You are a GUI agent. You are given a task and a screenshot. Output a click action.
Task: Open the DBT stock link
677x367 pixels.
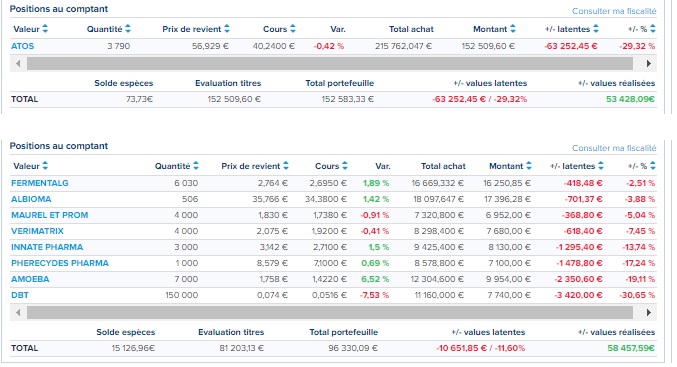20,295
